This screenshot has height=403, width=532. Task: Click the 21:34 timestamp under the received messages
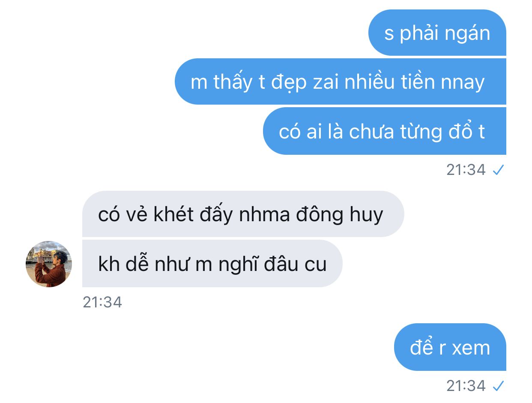click(102, 302)
